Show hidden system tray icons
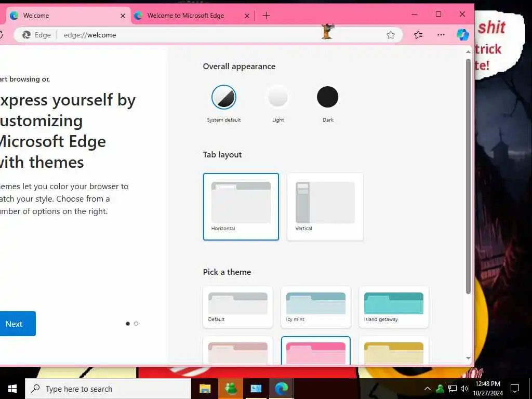532x399 pixels. 428,389
